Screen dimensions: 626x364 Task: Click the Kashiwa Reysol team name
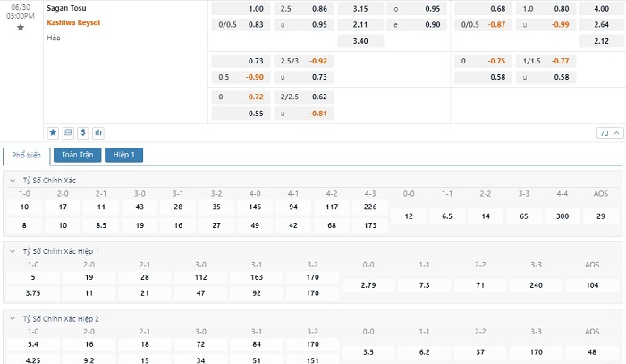click(x=73, y=22)
